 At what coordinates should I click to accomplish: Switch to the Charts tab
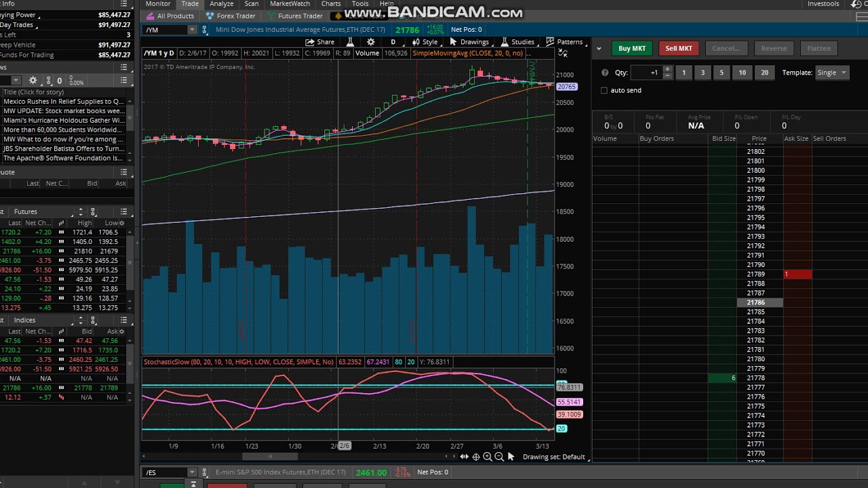pyautogui.click(x=331, y=4)
